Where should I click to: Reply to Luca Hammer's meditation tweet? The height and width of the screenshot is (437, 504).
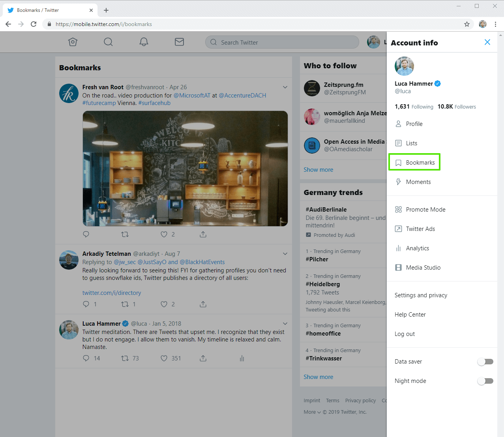pos(86,358)
